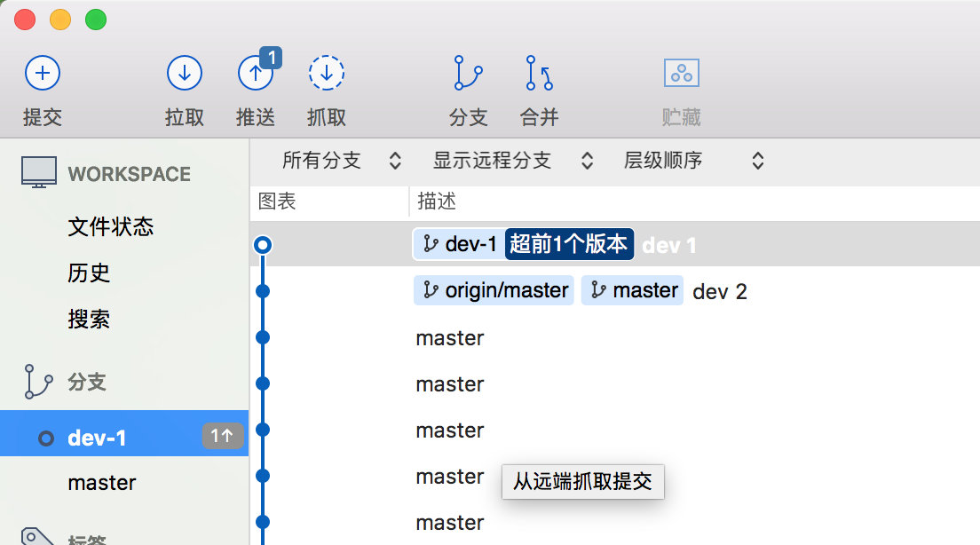Open the 所有分支 branch filter dropdown
Image resolution: width=980 pixels, height=545 pixels.
pos(342,161)
